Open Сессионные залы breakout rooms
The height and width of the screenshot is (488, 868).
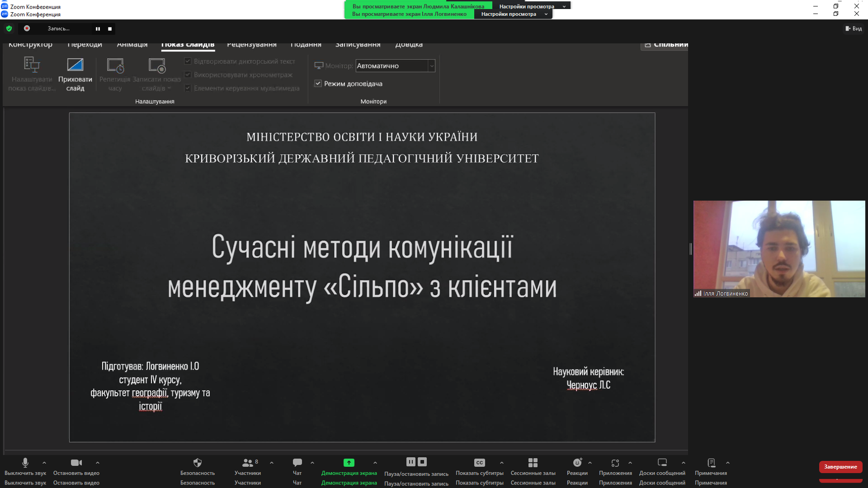click(x=533, y=463)
